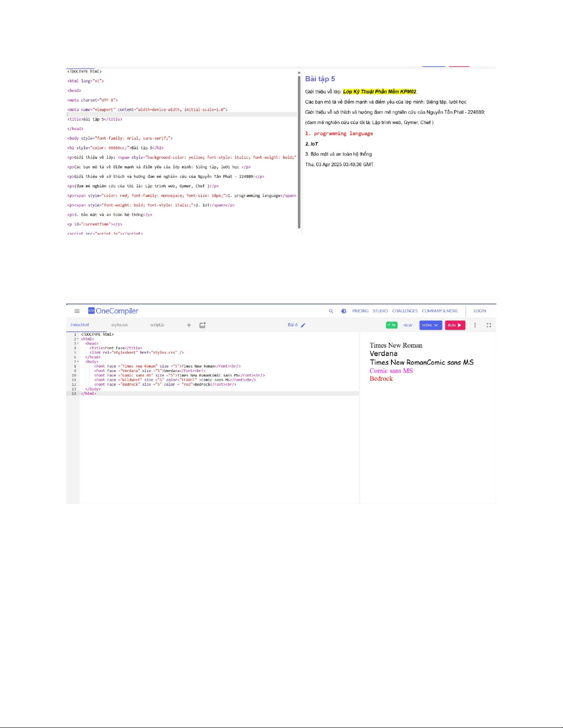Viewport: 563px width, 728px height.
Task: Edit the Bài 6 title pencil icon
Action: (x=303, y=325)
